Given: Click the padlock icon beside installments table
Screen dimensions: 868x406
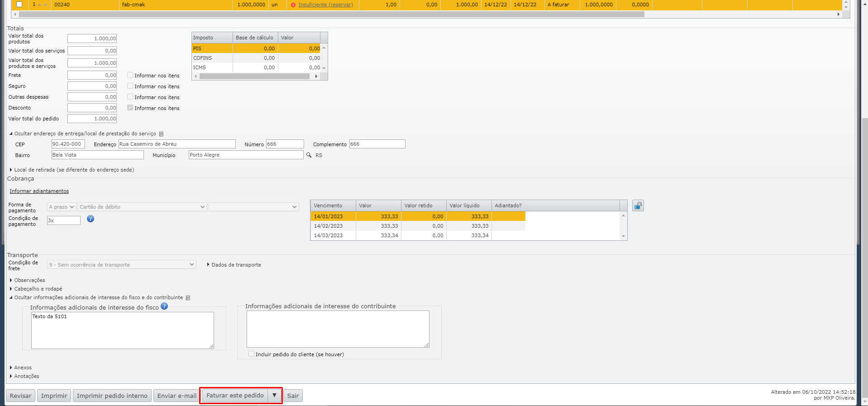Looking at the screenshot, I should coord(638,205).
